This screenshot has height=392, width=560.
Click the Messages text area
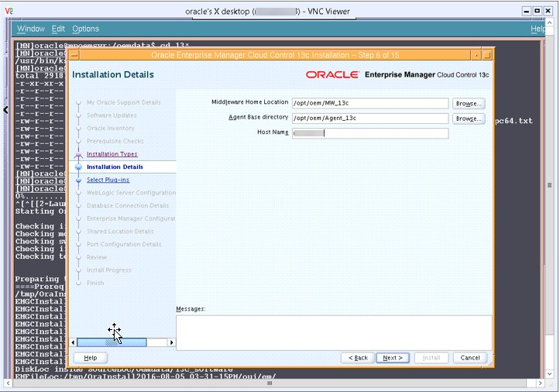tap(334, 332)
